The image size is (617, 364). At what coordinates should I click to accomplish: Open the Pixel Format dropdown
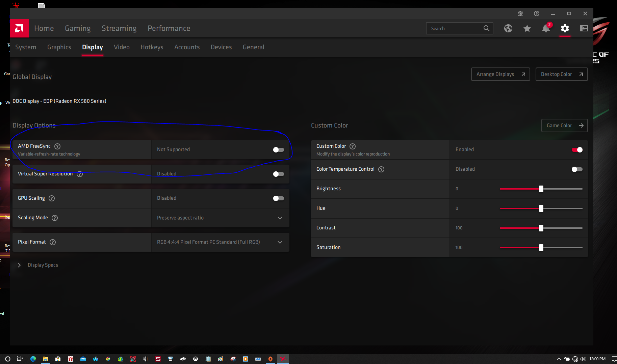[220, 242]
